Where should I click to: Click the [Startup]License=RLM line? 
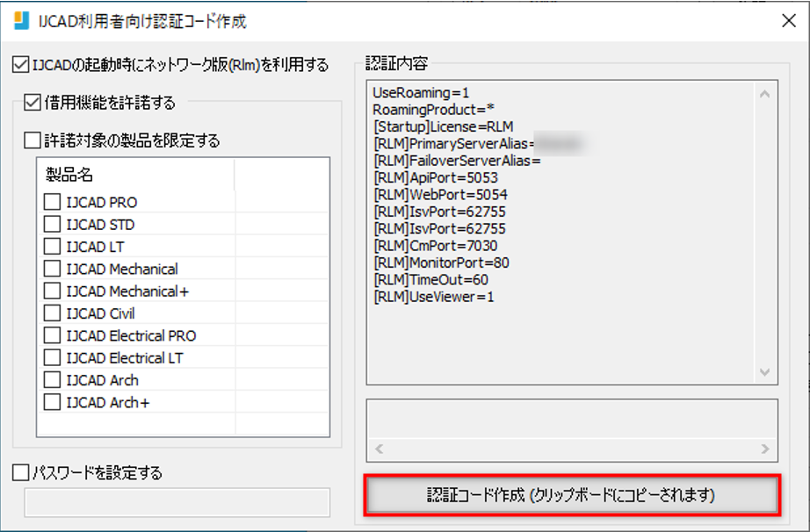[444, 127]
